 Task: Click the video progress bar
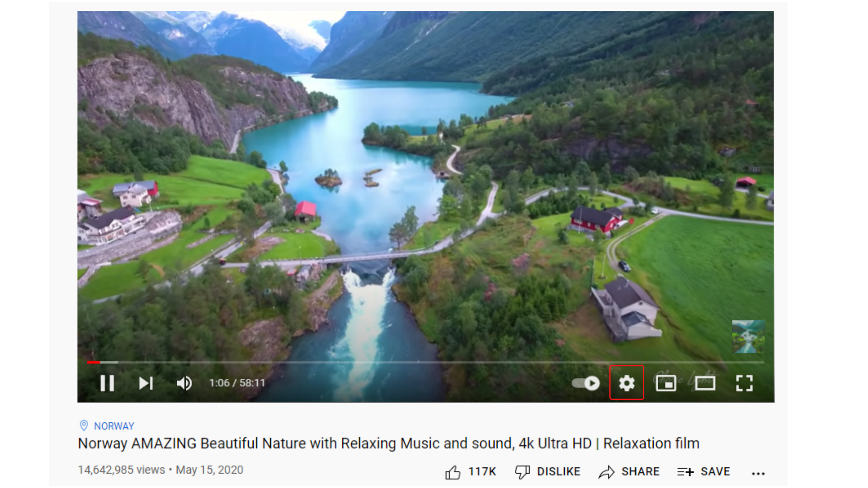425,362
